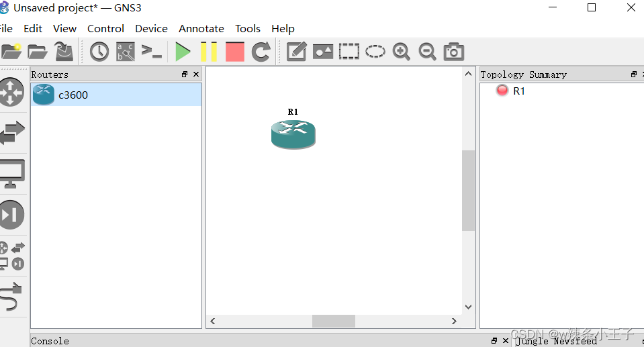
Task: Select the Draw a rectangle tool
Action: (349, 52)
